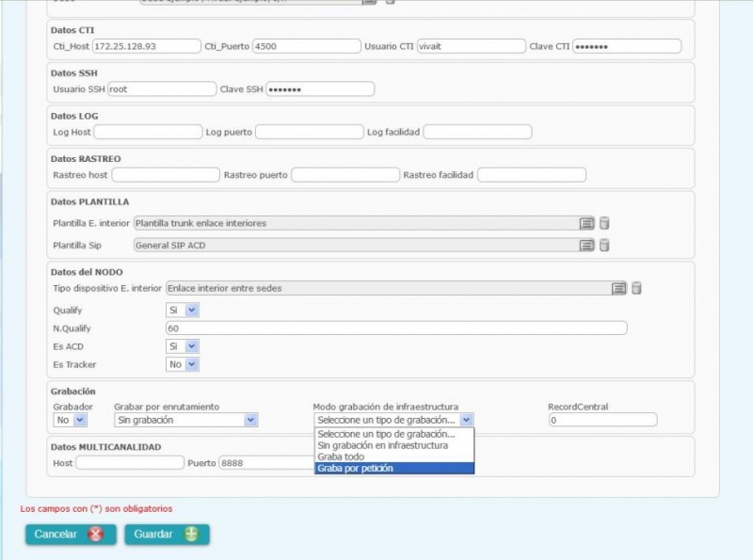Collapse the Modo grabación de infraestructura dropdown
The height and width of the screenshot is (560, 753).
(393, 421)
